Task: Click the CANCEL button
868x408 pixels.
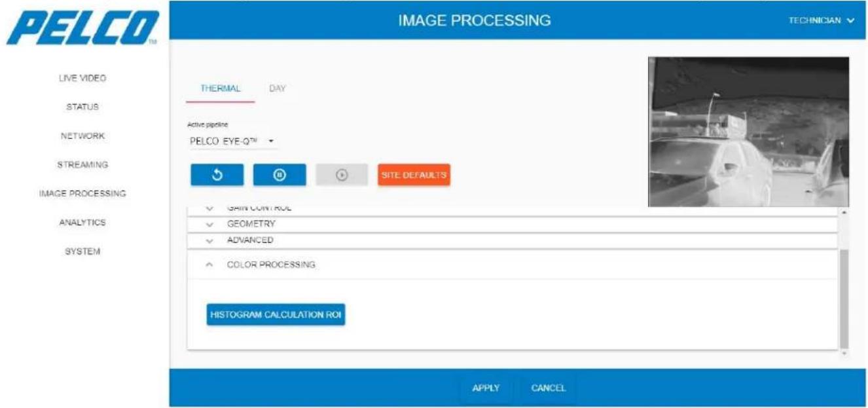Action: (x=548, y=388)
